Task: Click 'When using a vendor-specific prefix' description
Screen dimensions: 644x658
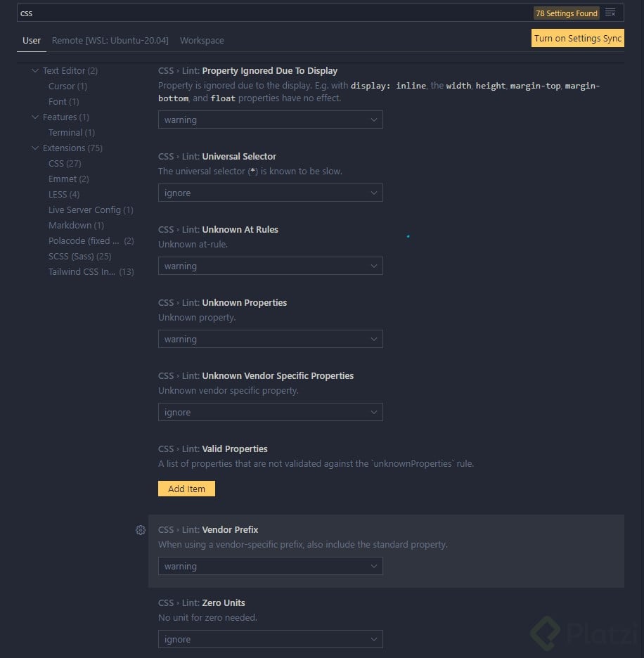Action: point(303,544)
